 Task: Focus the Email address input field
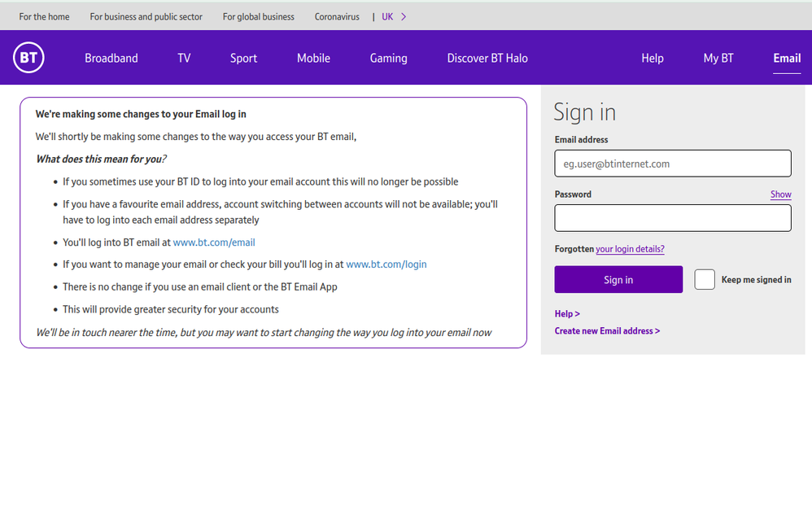point(672,163)
